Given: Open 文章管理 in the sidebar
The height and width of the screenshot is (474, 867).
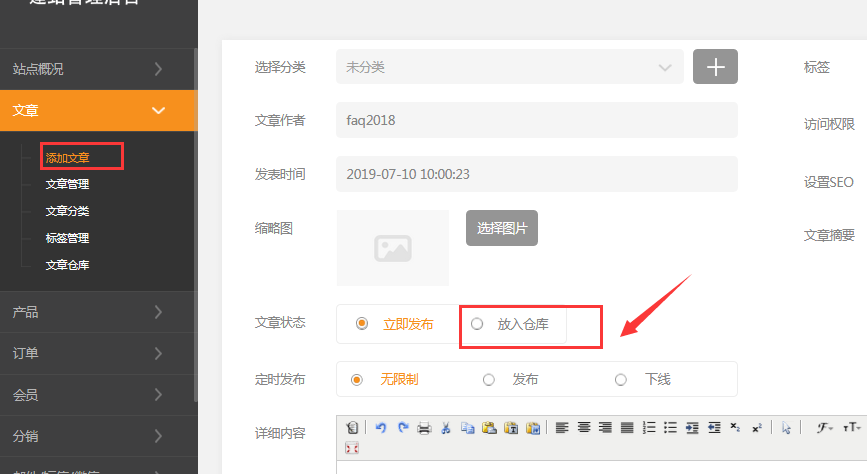Looking at the screenshot, I should (67, 184).
